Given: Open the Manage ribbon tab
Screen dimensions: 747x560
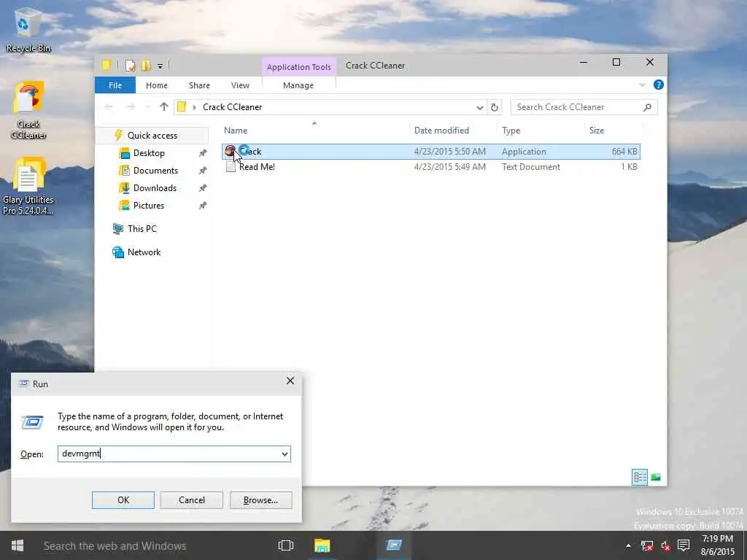Looking at the screenshot, I should coord(298,85).
